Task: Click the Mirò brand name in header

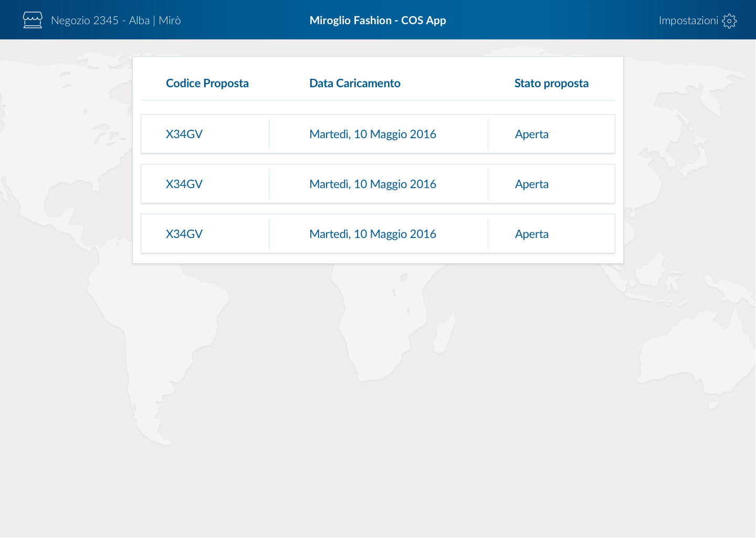Action: [170, 20]
